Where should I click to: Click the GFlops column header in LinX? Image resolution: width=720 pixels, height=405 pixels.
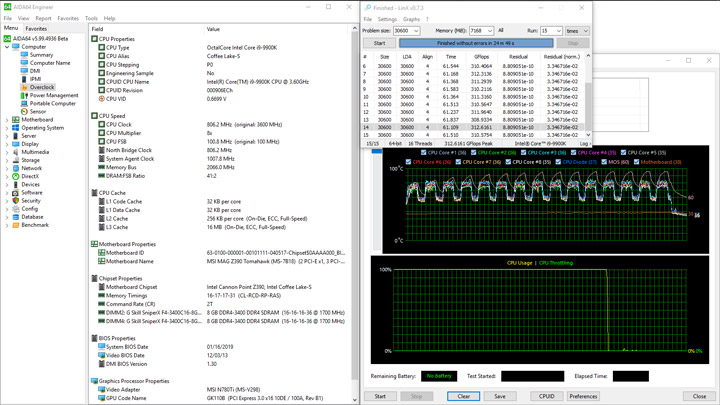coord(481,57)
